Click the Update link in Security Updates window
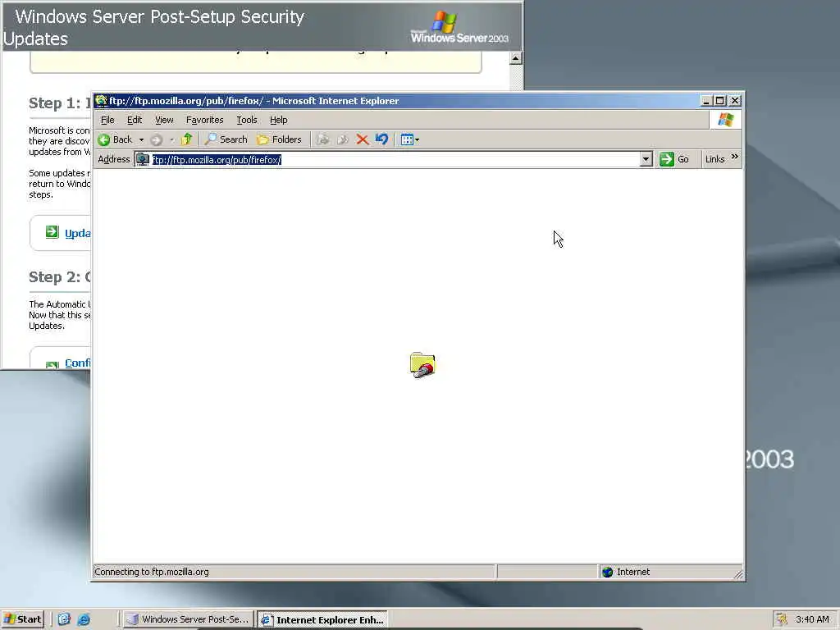 click(78, 234)
